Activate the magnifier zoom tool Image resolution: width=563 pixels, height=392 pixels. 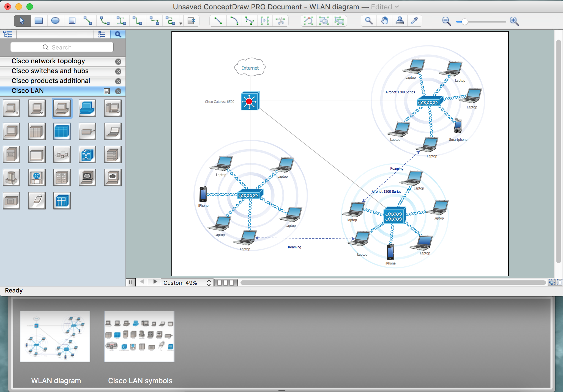369,21
